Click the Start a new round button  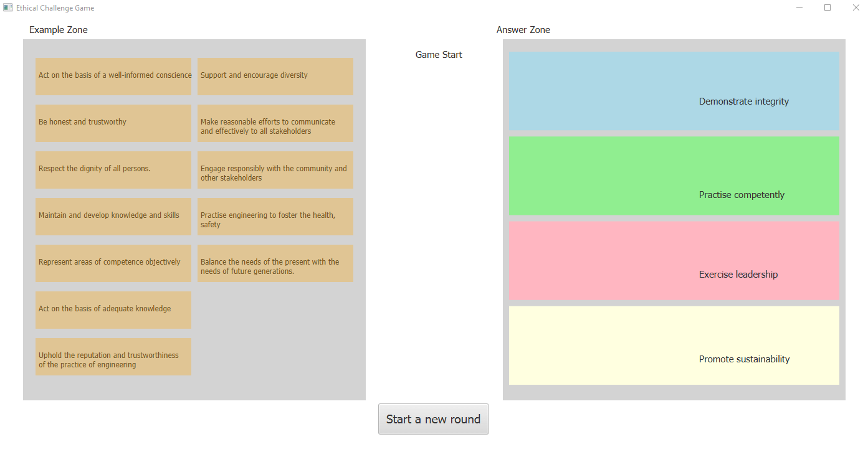coord(433,419)
